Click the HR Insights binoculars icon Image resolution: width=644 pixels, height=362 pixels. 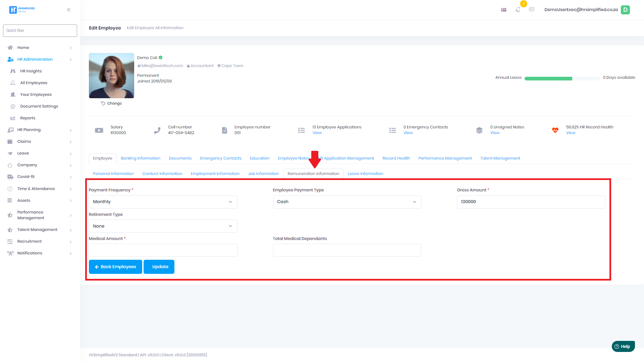coord(13,71)
